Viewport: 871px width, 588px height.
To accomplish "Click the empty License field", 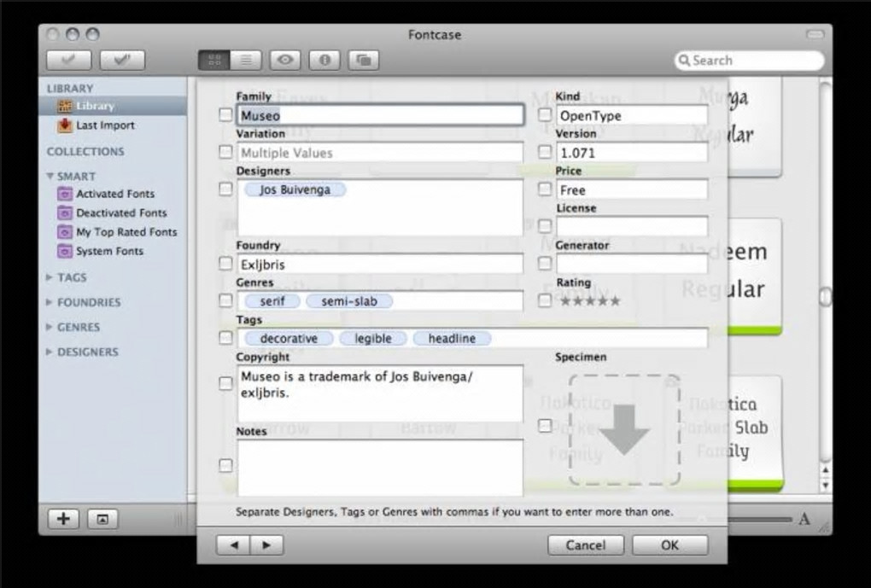I will coord(632,226).
